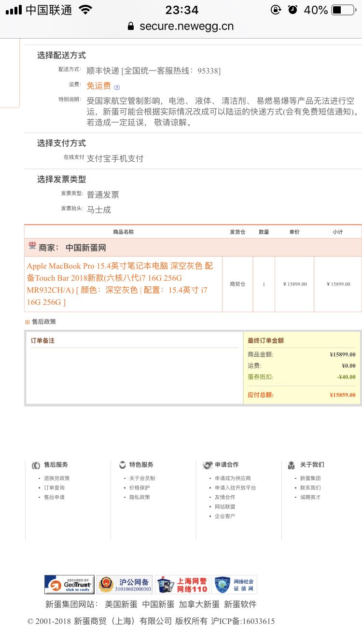Open 价格保护 link

pos(139,488)
